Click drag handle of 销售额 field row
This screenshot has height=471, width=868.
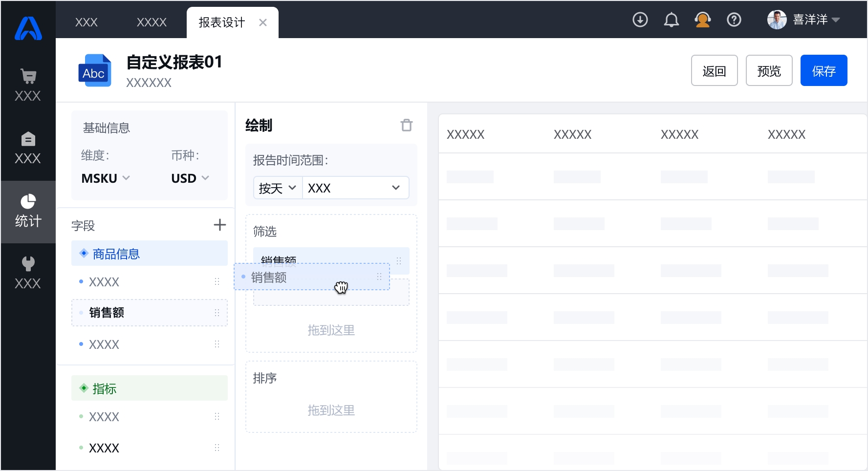pyautogui.click(x=217, y=313)
